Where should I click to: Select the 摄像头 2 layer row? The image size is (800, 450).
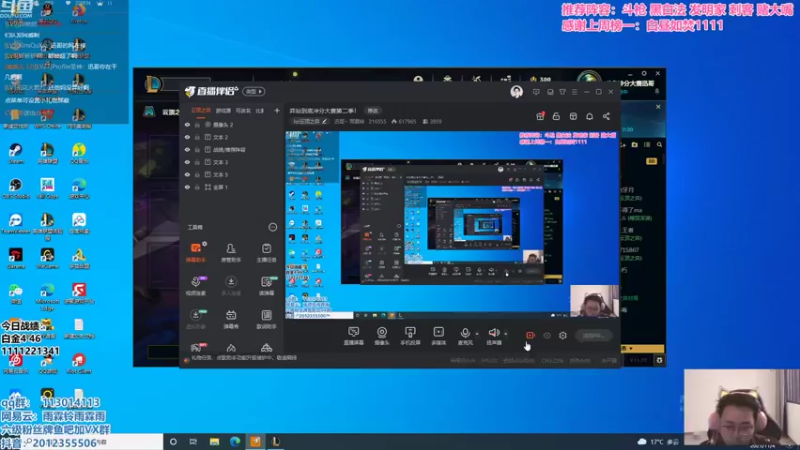pyautogui.click(x=233, y=124)
